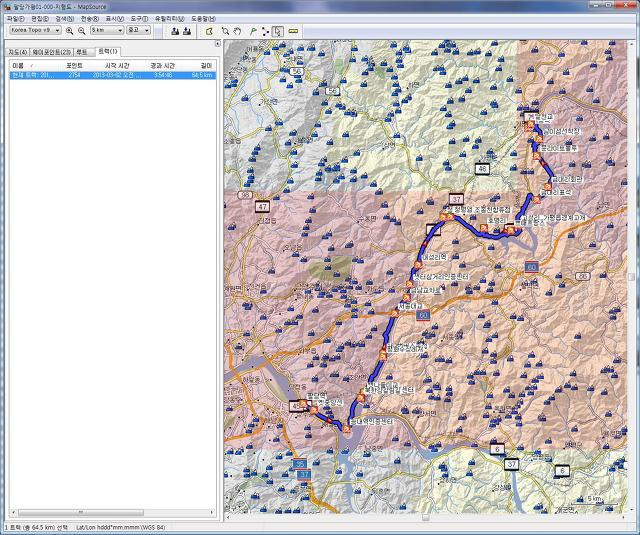Open the 5 km zoom scale dropdown
The height and width of the screenshot is (535, 640).
(107, 30)
